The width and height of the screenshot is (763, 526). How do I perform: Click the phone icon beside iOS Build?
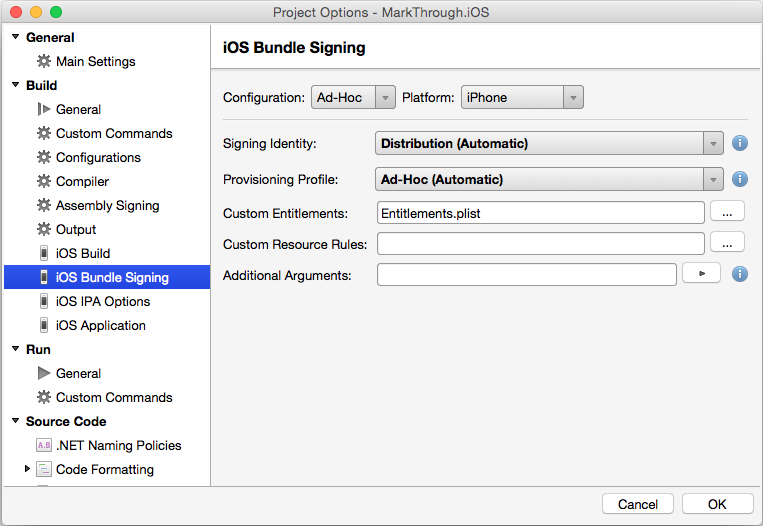44,253
